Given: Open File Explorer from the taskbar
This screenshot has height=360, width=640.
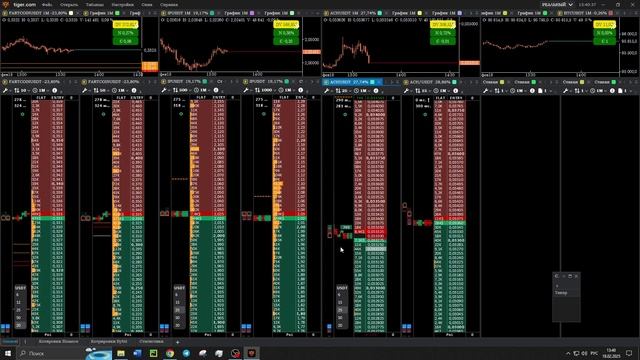Looking at the screenshot, I should click(x=121, y=353).
